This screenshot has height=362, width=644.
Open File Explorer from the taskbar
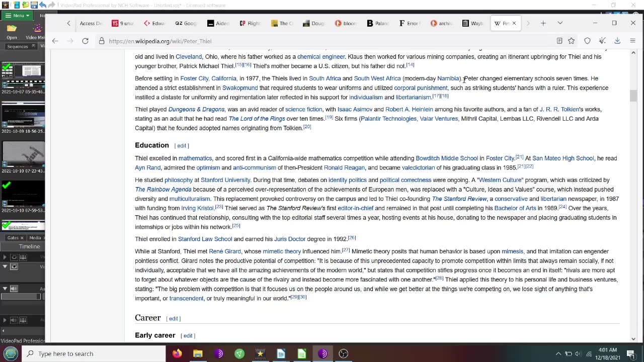coord(197,353)
